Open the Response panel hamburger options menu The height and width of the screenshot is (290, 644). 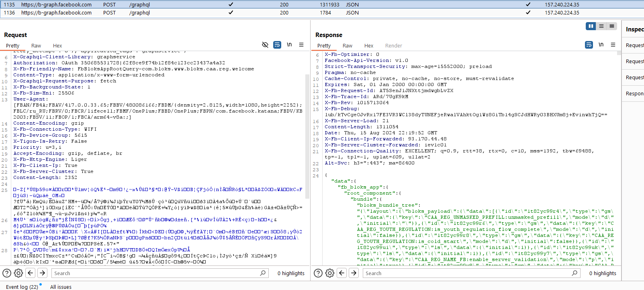coord(613,45)
